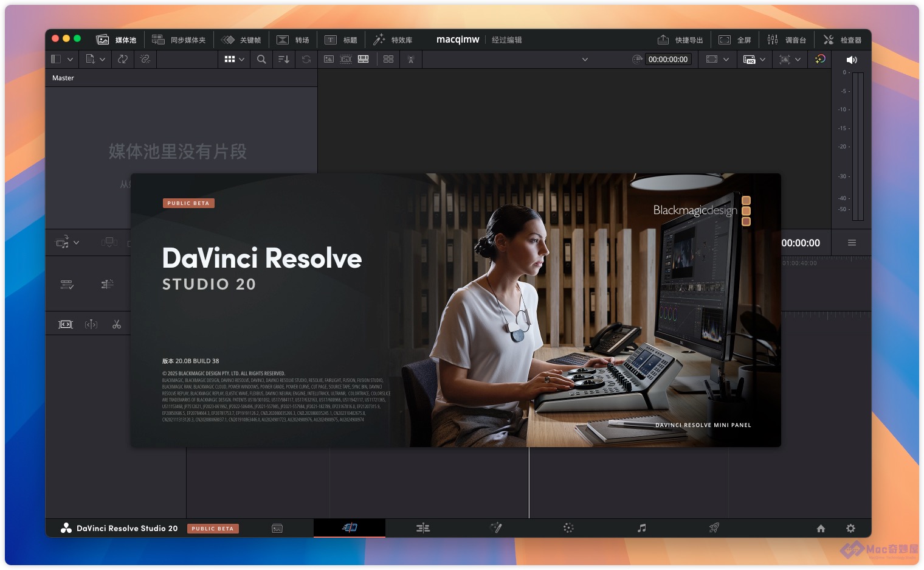Select the thumbnail grid view icon
This screenshot has width=924, height=570.
click(x=230, y=59)
